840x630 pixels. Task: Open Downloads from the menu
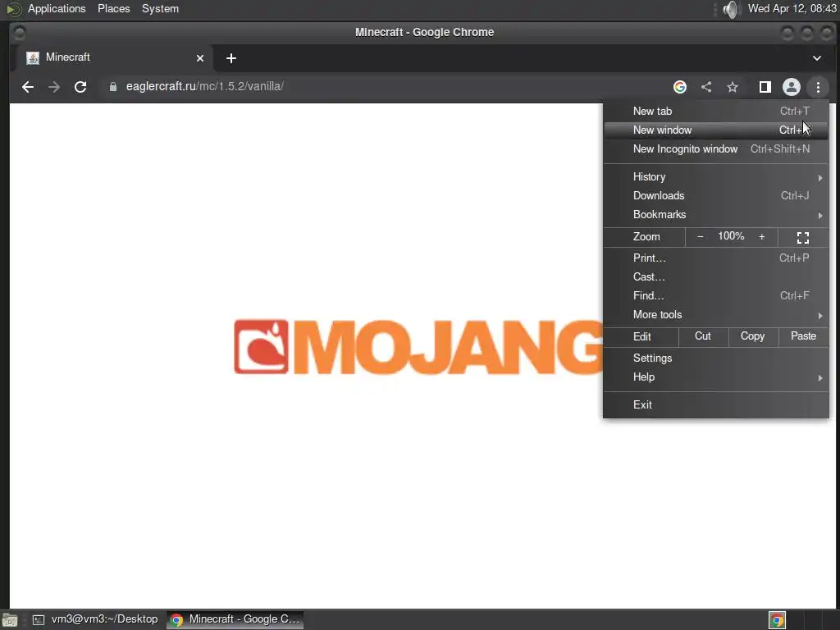[715, 195]
